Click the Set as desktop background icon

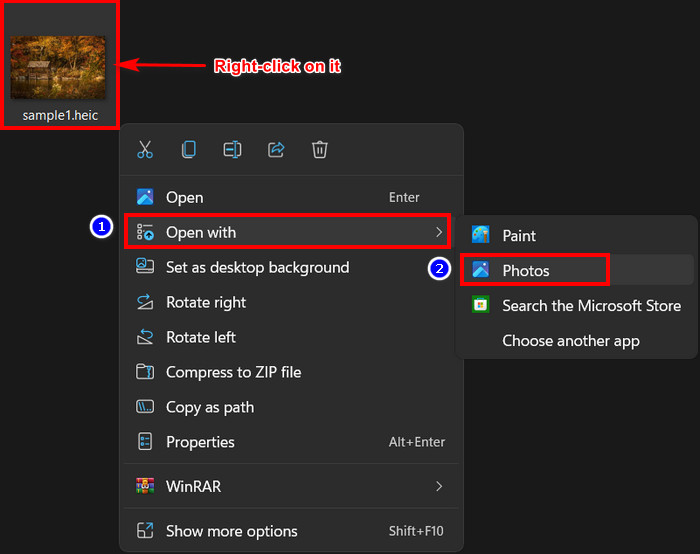pos(145,267)
